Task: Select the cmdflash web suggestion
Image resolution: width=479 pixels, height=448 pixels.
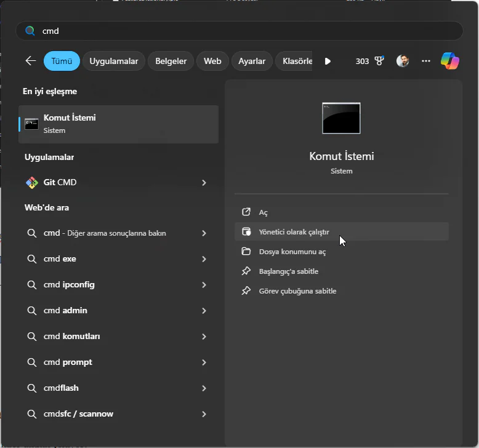Action: pyautogui.click(x=119, y=388)
